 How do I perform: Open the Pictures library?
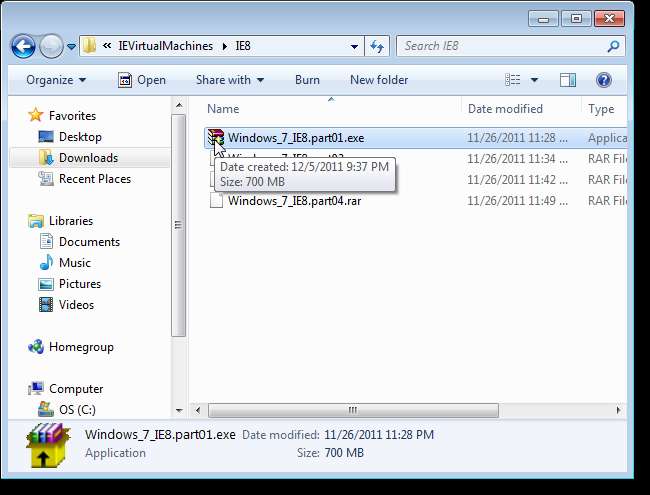click(80, 284)
